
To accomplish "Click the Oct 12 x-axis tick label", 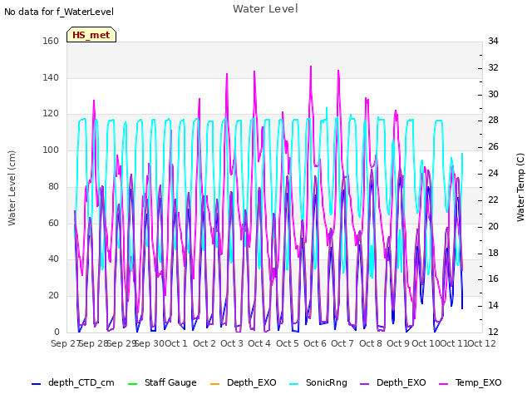I will pos(481,343).
